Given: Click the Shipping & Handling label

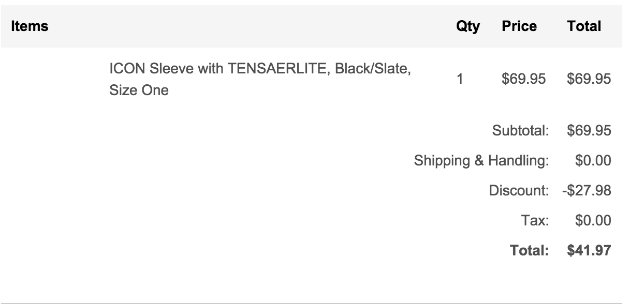Looking at the screenshot, I should click(481, 161).
